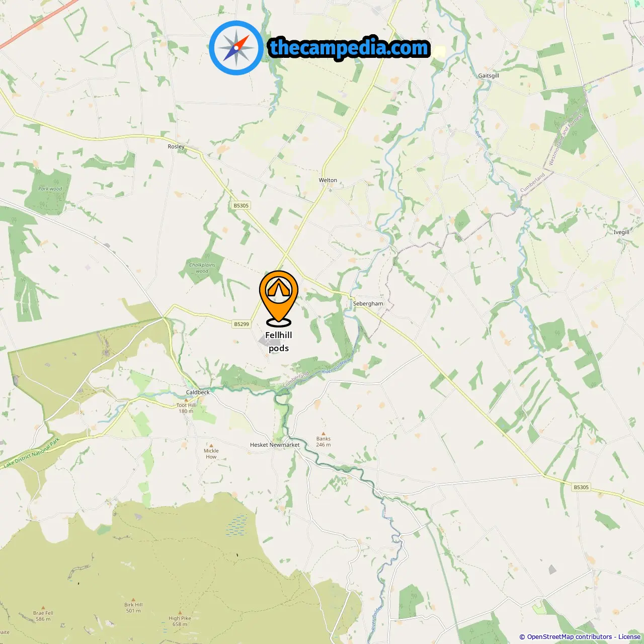Image resolution: width=644 pixels, height=644 pixels.
Task: Click the Gaitsgill place label
Action: pos(489,75)
